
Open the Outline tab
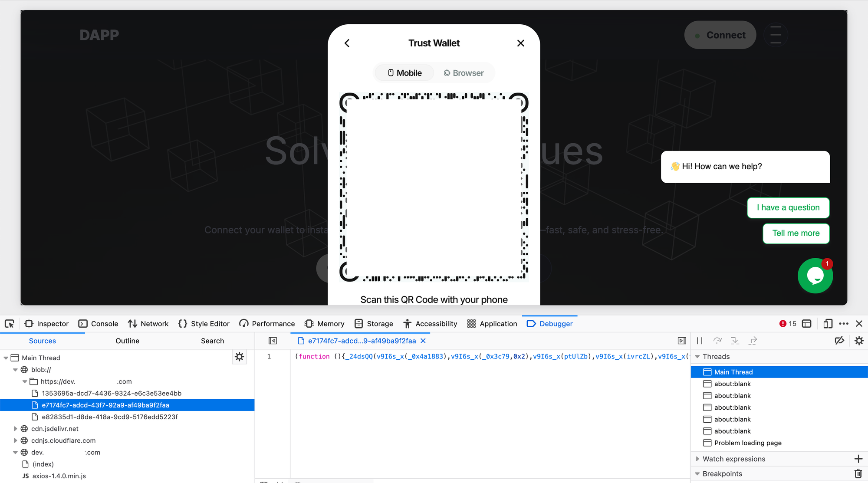127,341
